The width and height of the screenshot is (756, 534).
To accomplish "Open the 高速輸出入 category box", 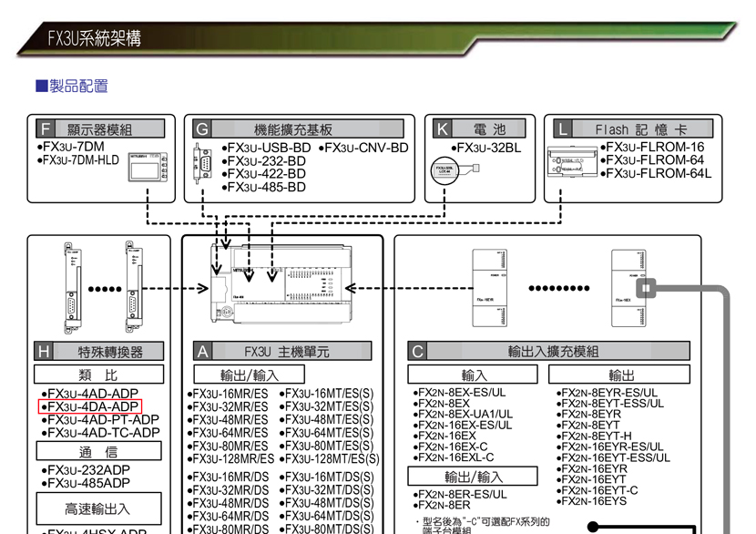I will pyautogui.click(x=98, y=508).
